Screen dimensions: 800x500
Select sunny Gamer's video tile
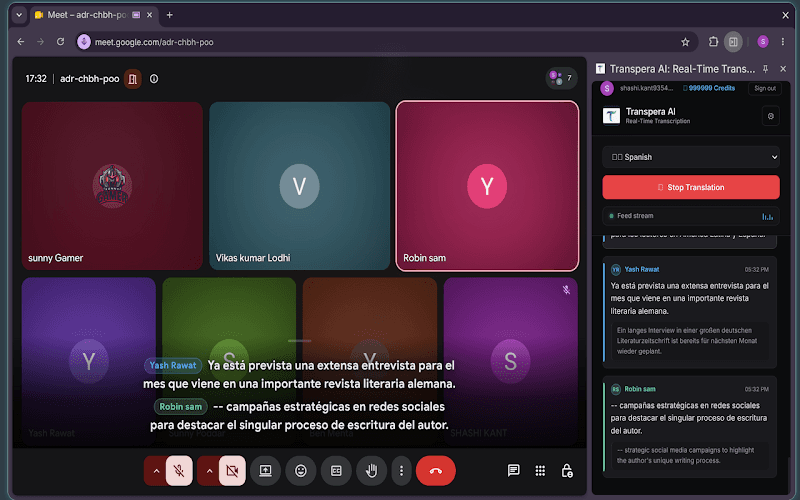click(x=112, y=186)
